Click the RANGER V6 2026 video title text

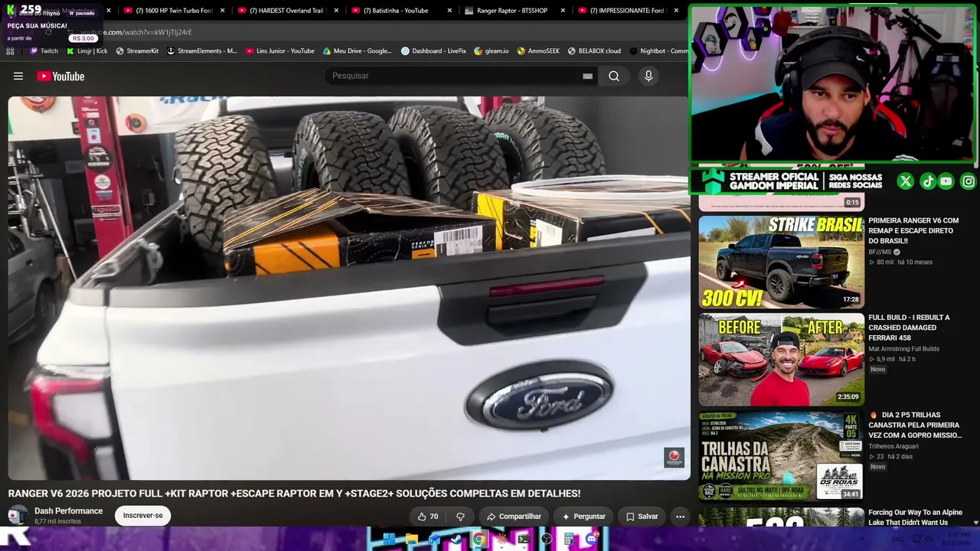tap(294, 494)
